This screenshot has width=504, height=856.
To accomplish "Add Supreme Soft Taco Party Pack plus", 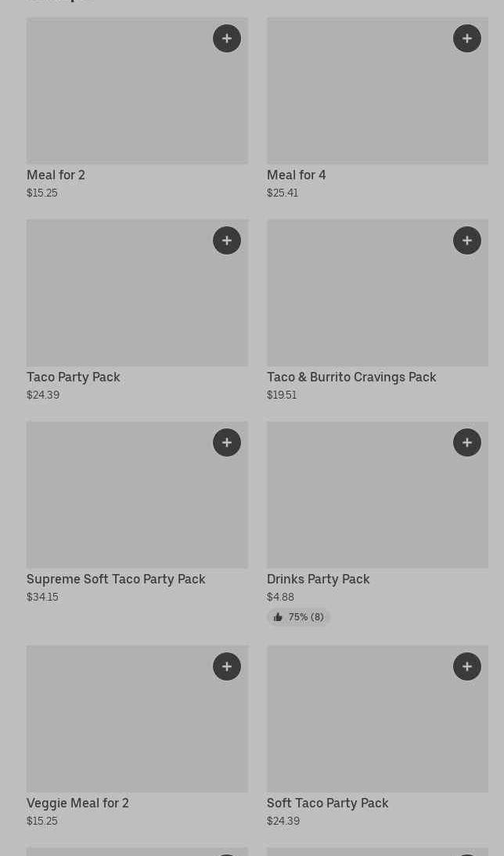I will tap(227, 442).
